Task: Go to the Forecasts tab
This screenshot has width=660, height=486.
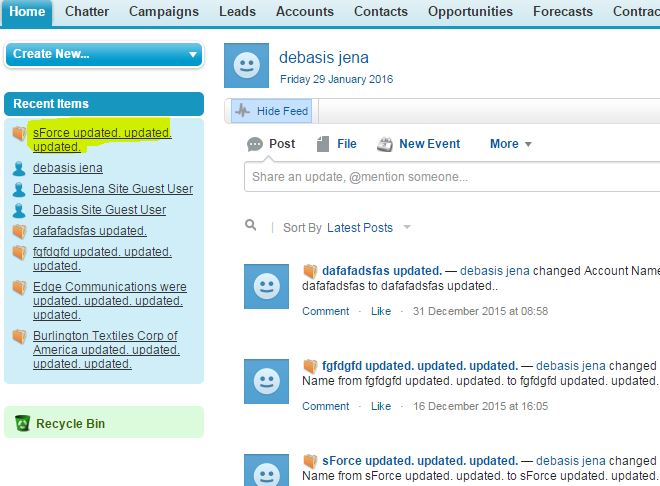Action: tap(563, 12)
